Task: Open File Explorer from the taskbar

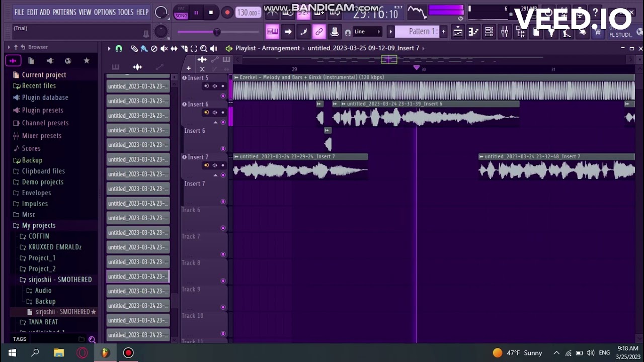Action: (x=59, y=353)
